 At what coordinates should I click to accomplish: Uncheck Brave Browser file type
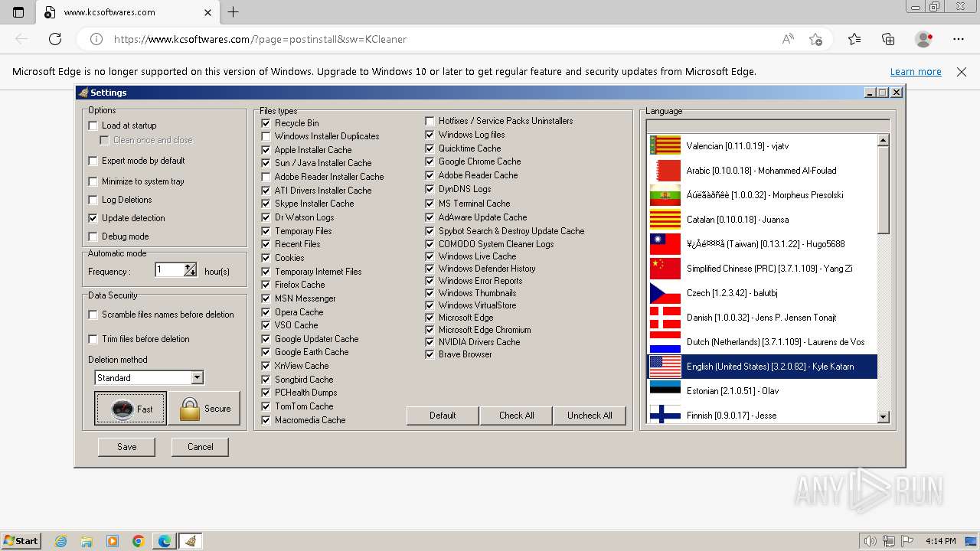[x=430, y=354]
